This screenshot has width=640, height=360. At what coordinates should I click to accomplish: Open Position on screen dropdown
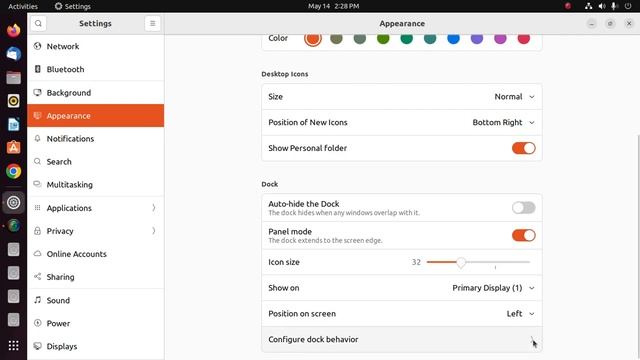(520, 313)
